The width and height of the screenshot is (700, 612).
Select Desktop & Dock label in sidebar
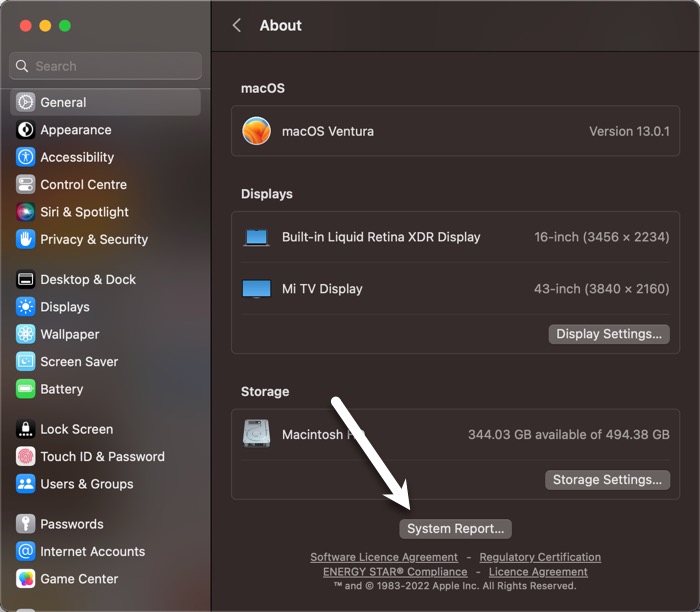(88, 279)
